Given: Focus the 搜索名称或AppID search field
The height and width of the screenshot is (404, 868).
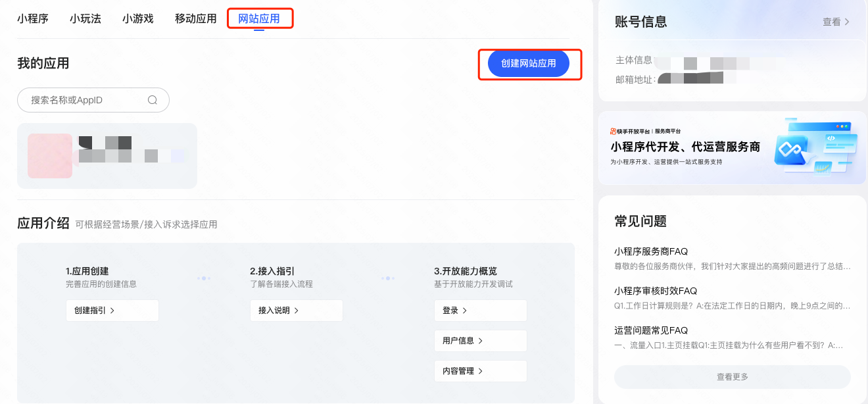Looking at the screenshot, I should click(85, 100).
